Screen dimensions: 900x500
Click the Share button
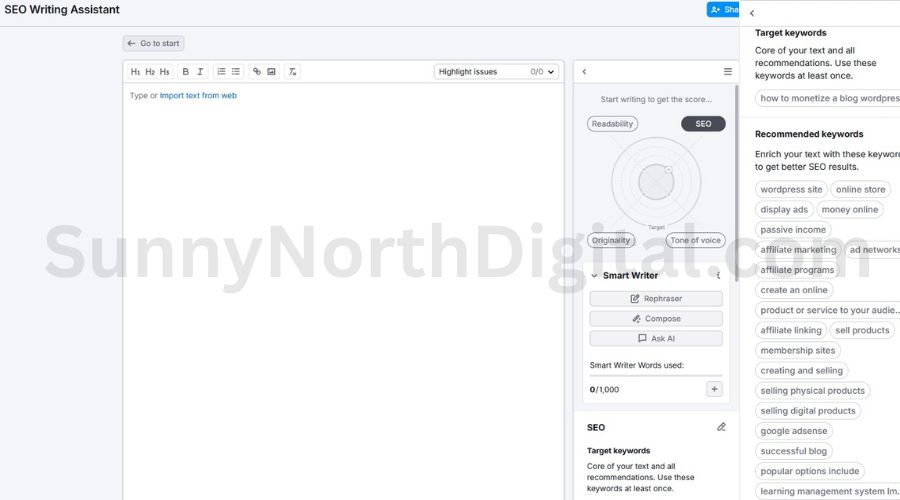click(723, 10)
